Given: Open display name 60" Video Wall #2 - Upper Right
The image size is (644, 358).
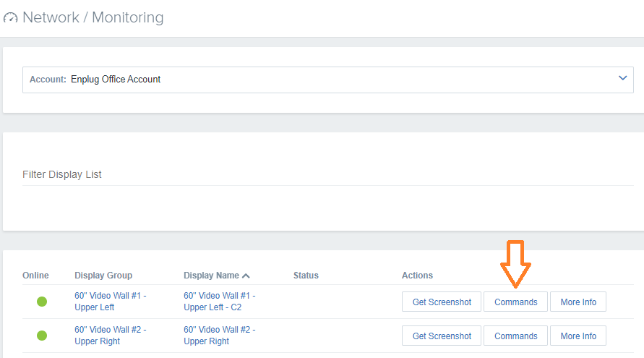Looking at the screenshot, I should 219,336.
